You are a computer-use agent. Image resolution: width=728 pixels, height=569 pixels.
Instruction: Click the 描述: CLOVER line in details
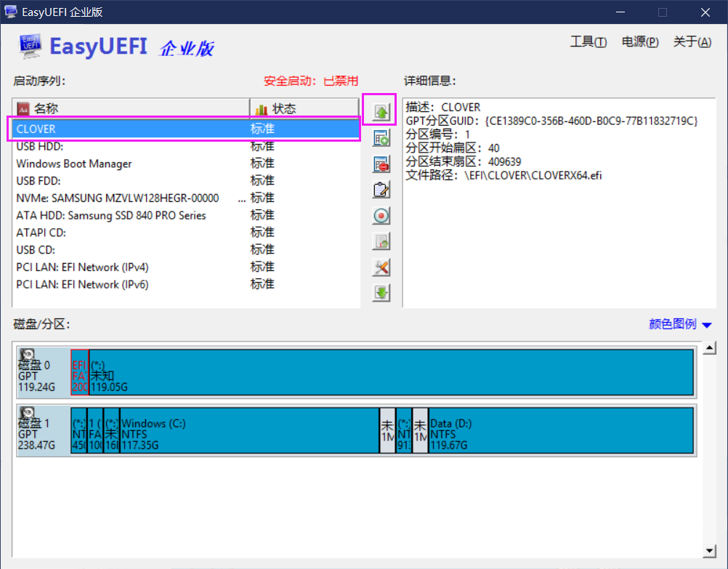(443, 108)
